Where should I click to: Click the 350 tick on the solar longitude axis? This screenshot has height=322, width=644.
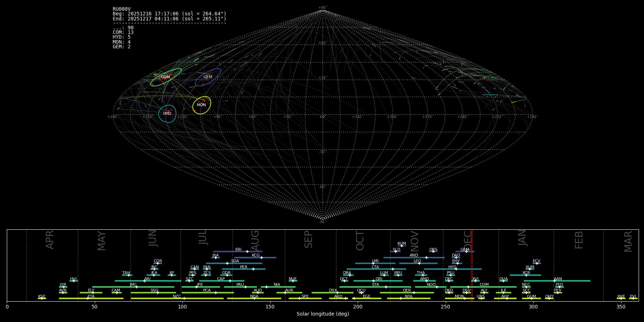621,307
